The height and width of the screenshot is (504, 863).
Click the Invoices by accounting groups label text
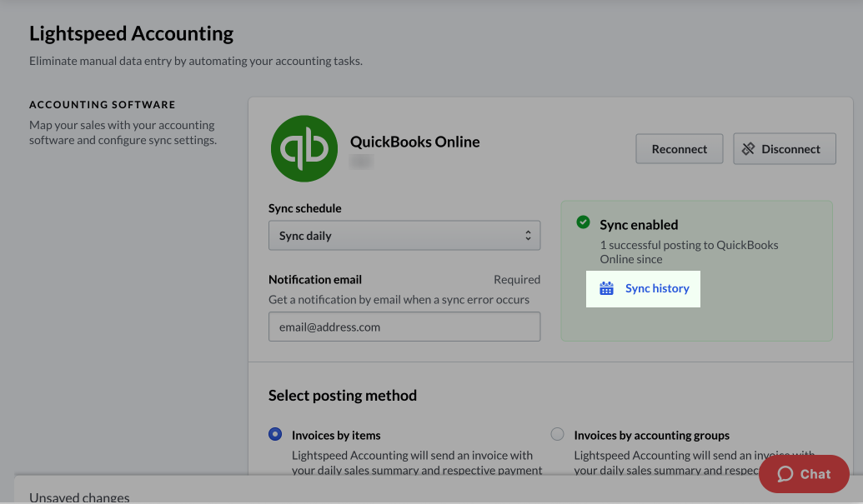pyautogui.click(x=651, y=435)
